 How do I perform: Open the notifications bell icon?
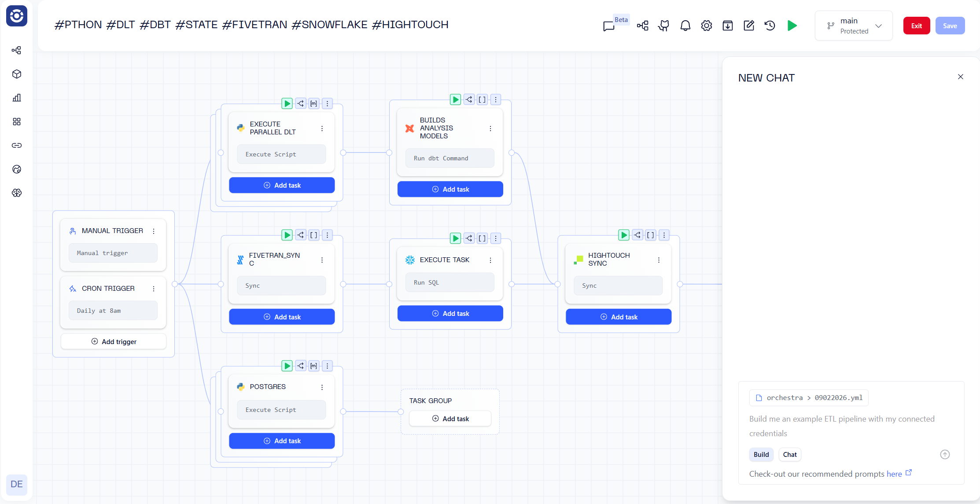685,26
